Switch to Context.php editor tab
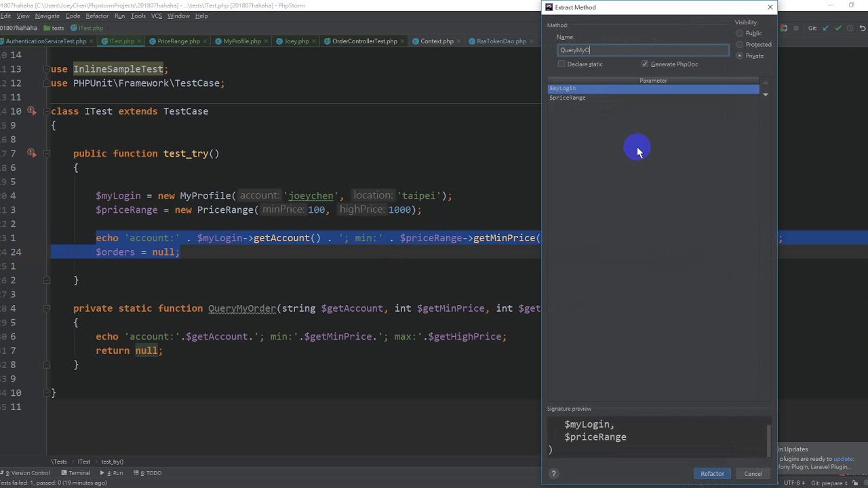The width and height of the screenshot is (868, 488). click(x=437, y=41)
